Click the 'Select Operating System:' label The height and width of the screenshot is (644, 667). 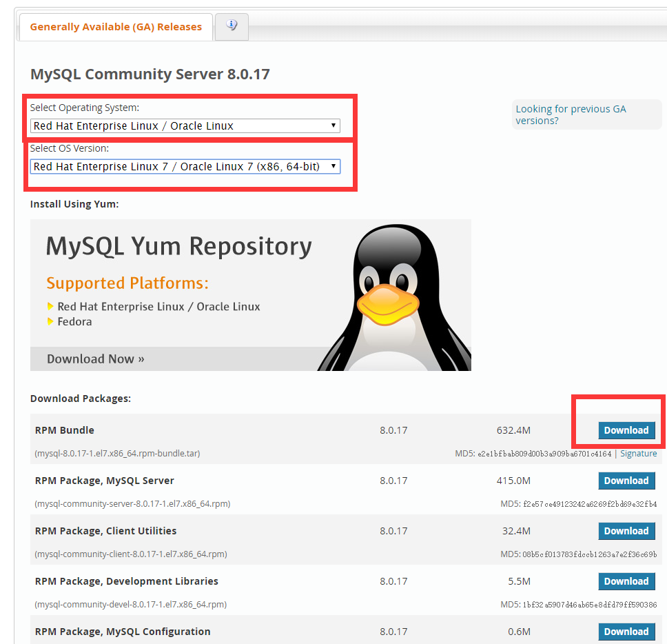click(85, 108)
